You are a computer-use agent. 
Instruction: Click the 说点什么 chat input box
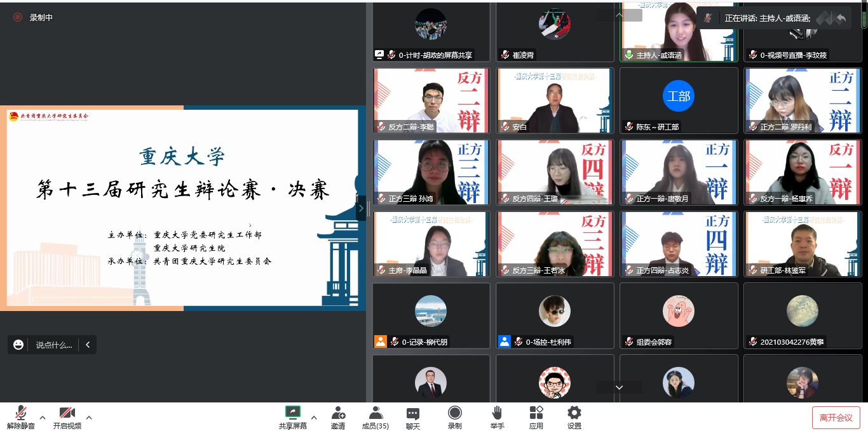coord(53,345)
